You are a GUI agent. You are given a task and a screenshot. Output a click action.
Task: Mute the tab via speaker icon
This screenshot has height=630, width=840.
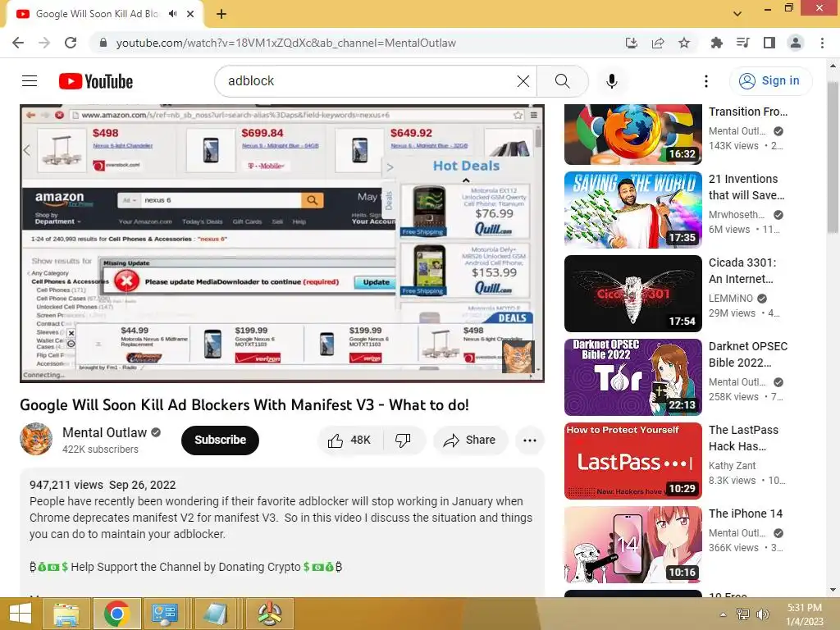172,14
